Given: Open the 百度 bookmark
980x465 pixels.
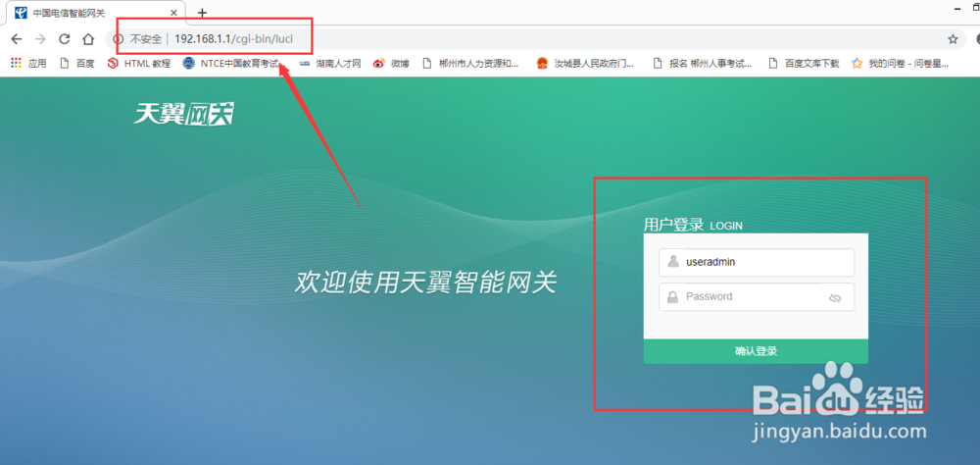Looking at the screenshot, I should point(76,63).
